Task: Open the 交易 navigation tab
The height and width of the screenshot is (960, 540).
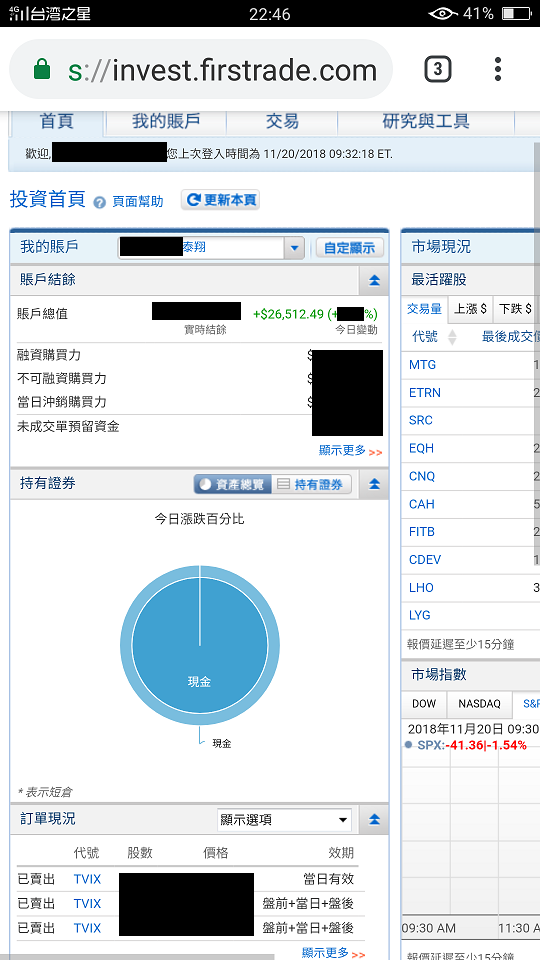Action: [x=282, y=122]
